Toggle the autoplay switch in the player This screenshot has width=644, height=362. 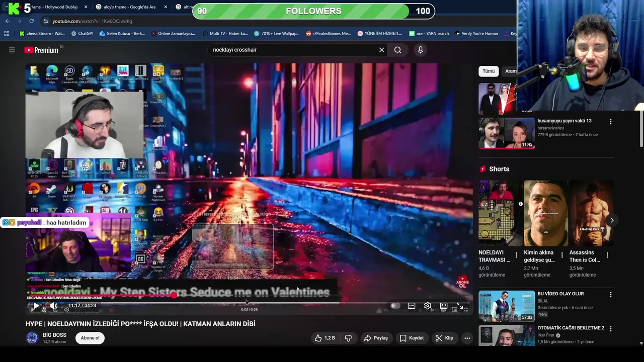coord(395,305)
